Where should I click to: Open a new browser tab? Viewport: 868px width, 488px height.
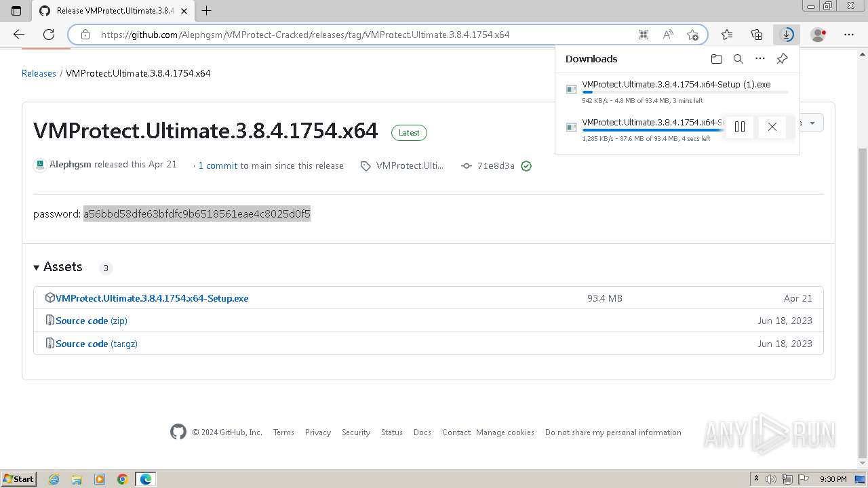tap(207, 11)
